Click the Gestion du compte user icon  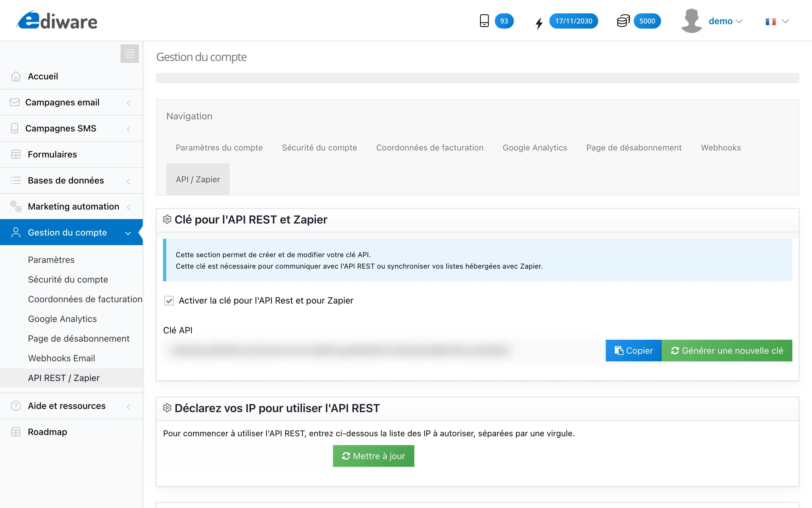(x=16, y=232)
